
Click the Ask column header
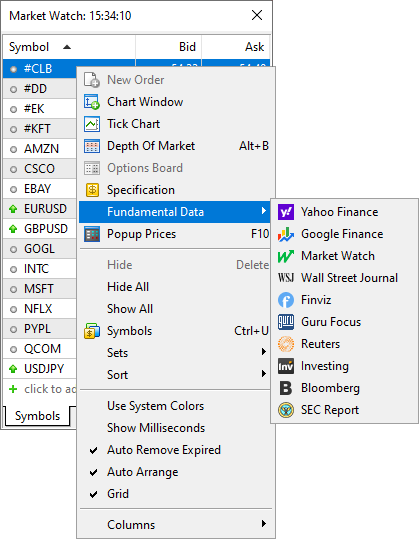(x=236, y=47)
